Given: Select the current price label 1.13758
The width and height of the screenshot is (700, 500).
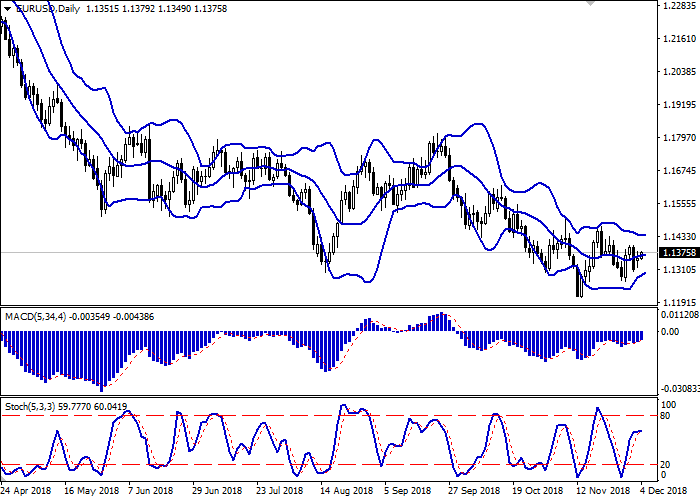Looking at the screenshot, I should [679, 253].
